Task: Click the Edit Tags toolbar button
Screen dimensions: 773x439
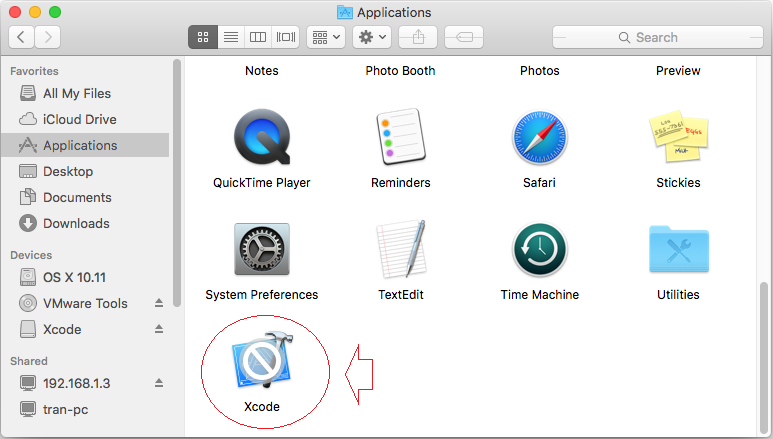Action: pyautogui.click(x=464, y=37)
